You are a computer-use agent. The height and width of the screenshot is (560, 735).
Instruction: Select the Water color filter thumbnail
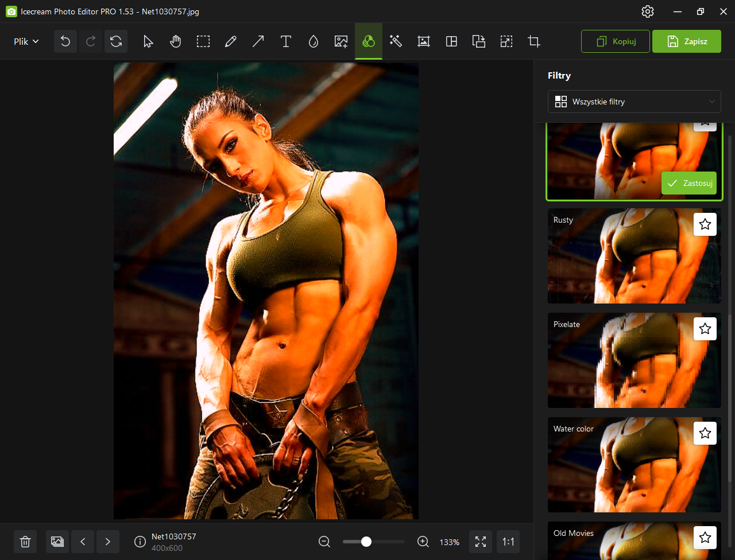[635, 465]
